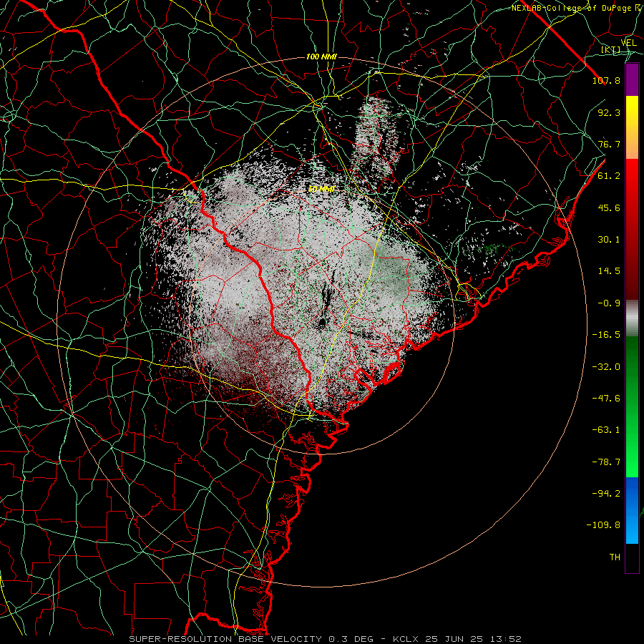Click the 50 NMI range ring label
644x644 pixels.
pos(321,189)
